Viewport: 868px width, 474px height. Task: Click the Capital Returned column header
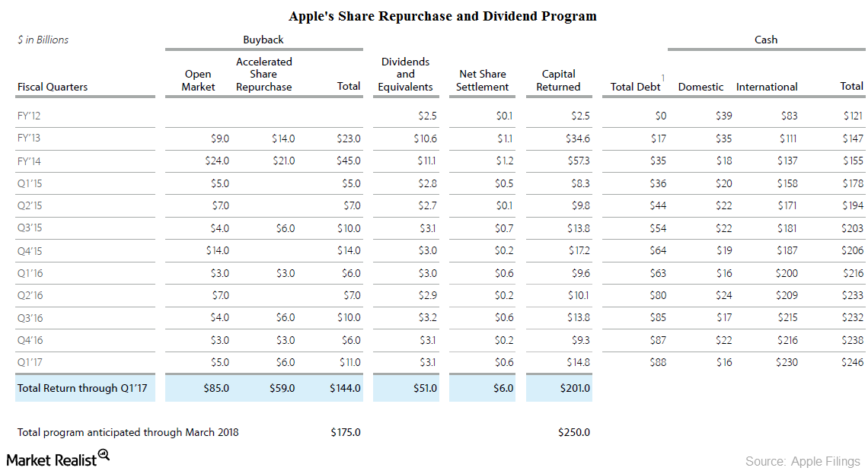point(558,80)
